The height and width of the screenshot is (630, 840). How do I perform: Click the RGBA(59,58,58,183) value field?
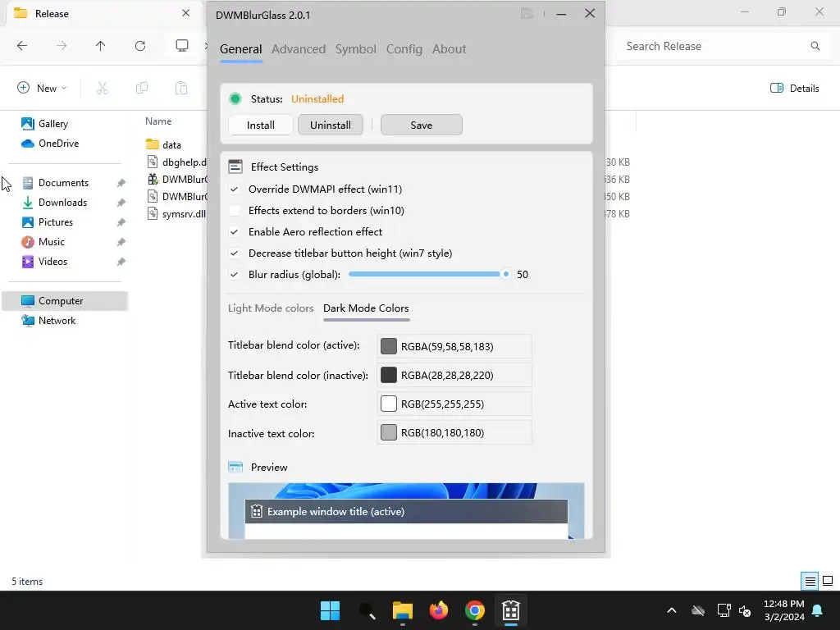tap(454, 346)
